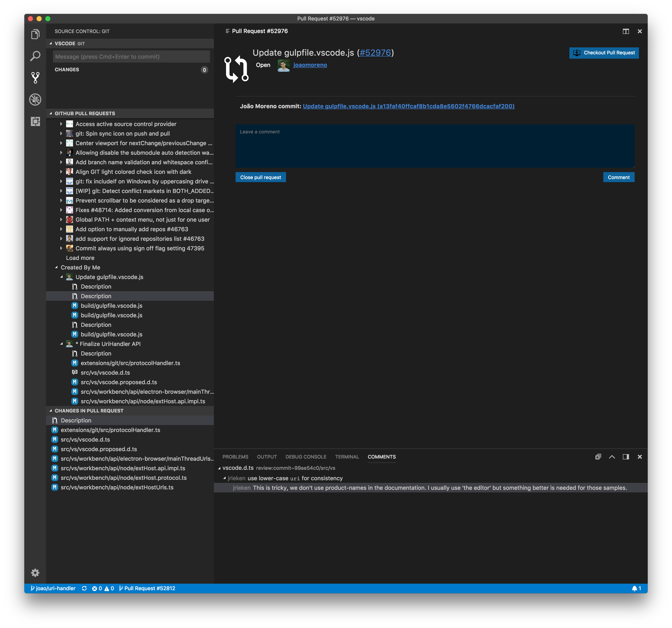
Task: Click the Manage gear icon
Action: click(35, 573)
